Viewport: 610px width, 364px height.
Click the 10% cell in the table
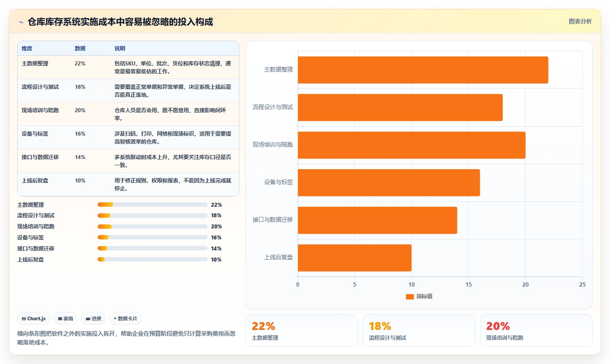point(80,180)
